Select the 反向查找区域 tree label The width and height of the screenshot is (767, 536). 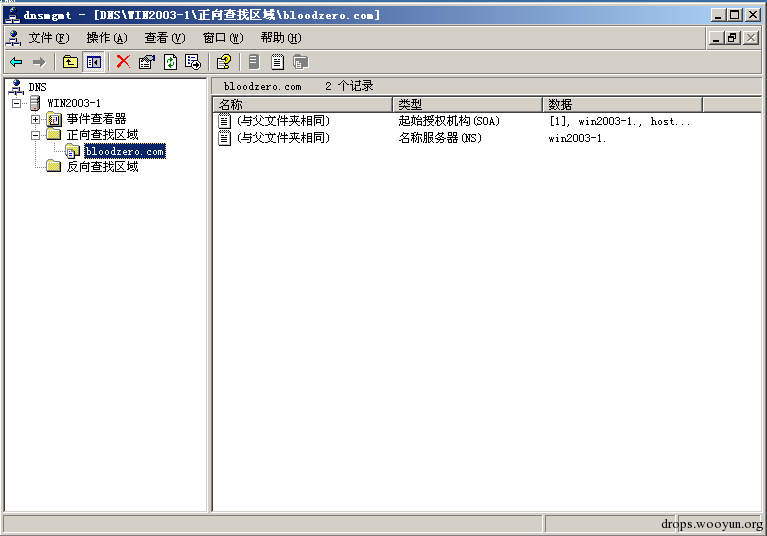click(x=102, y=166)
